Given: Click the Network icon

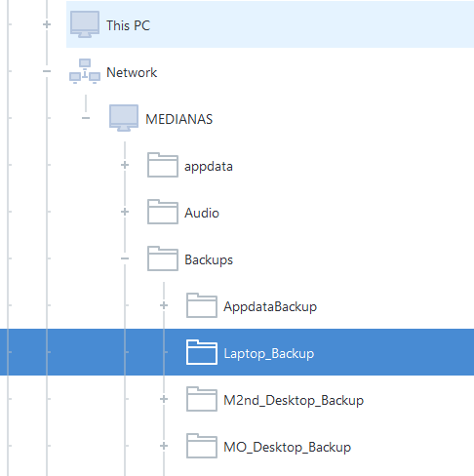Looking at the screenshot, I should 85,71.
